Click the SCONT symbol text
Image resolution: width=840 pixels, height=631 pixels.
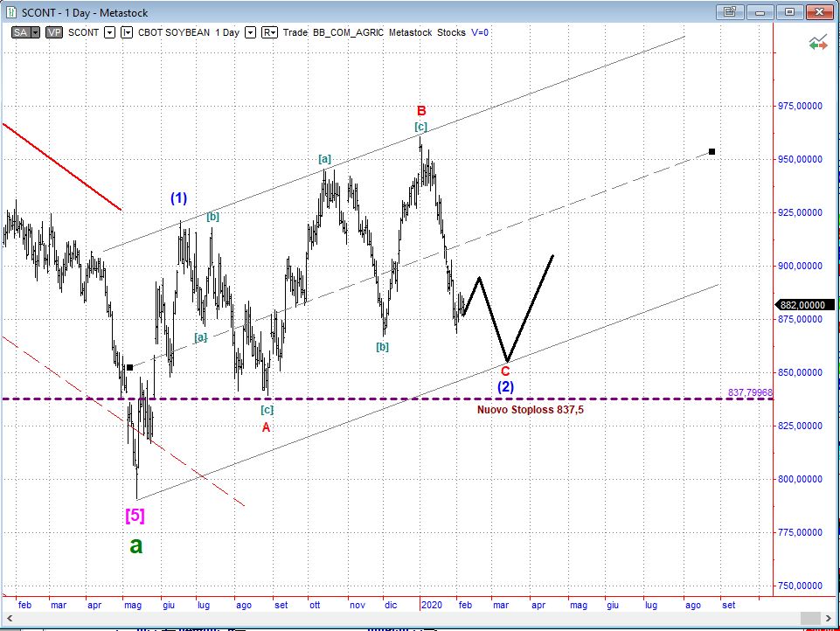[83, 32]
